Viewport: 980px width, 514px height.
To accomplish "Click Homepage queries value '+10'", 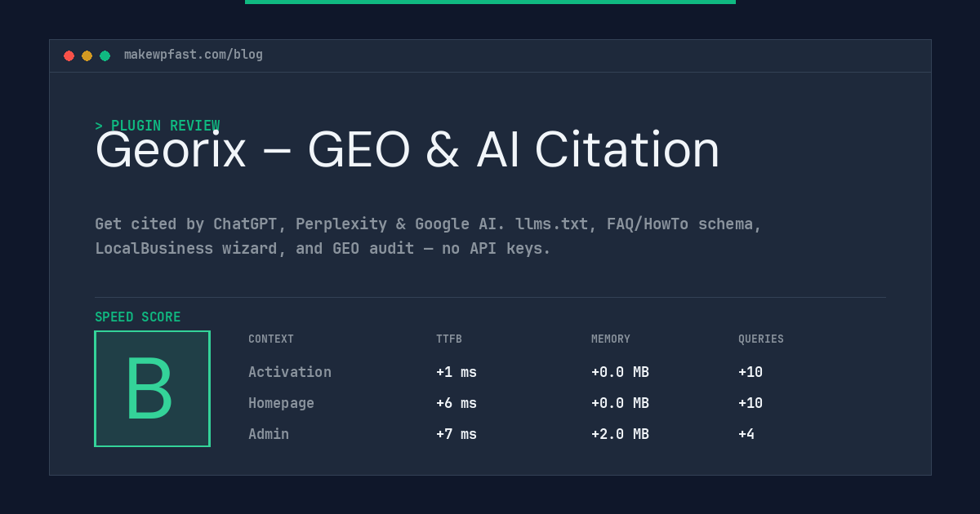I will pos(751,403).
